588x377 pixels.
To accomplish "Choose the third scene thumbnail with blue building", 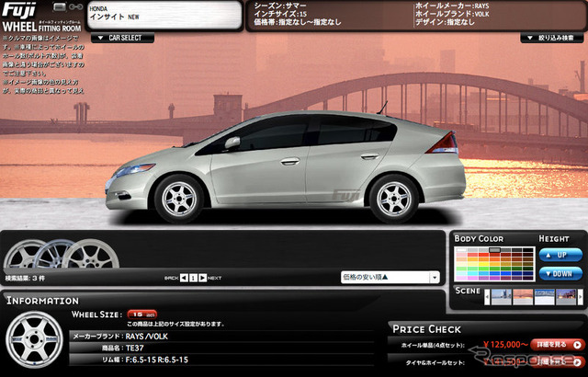I will (x=545, y=297).
